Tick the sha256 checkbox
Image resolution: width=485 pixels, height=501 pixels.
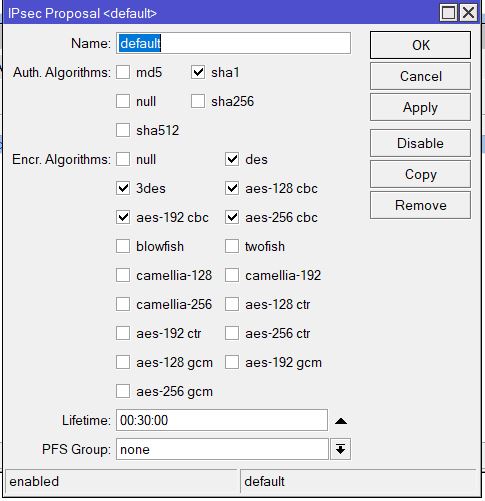click(x=198, y=101)
